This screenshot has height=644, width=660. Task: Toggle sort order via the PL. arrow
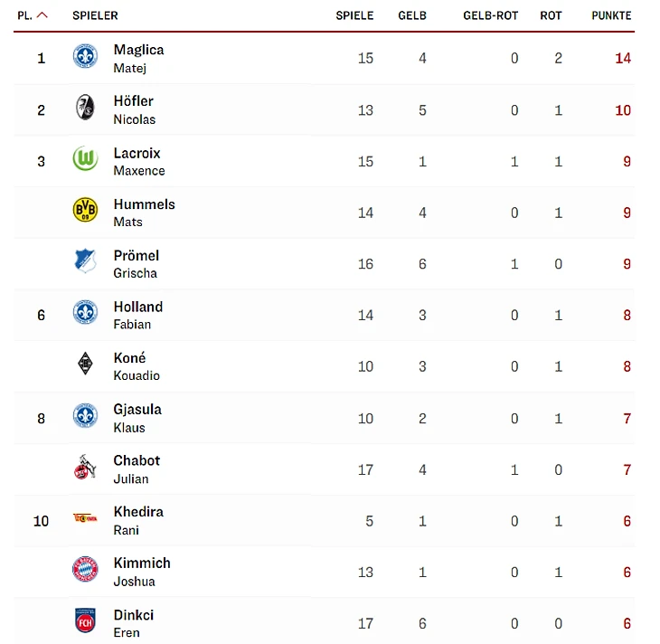point(42,15)
